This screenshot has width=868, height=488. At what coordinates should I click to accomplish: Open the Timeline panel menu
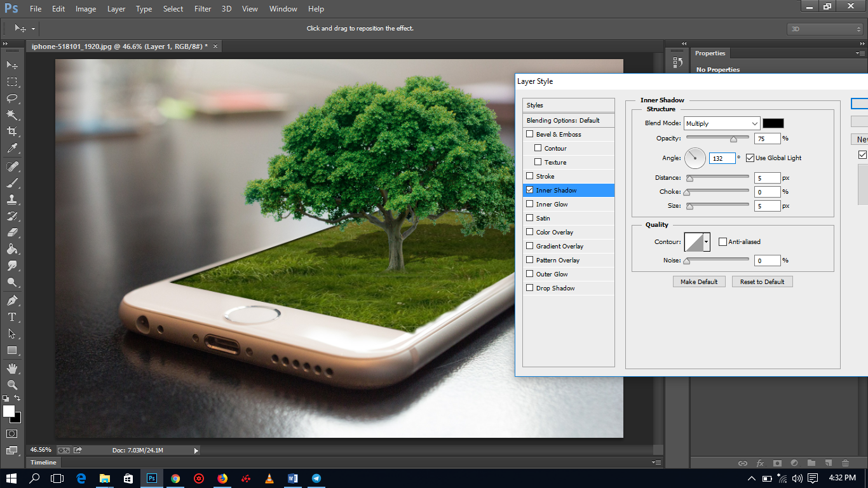(656, 462)
